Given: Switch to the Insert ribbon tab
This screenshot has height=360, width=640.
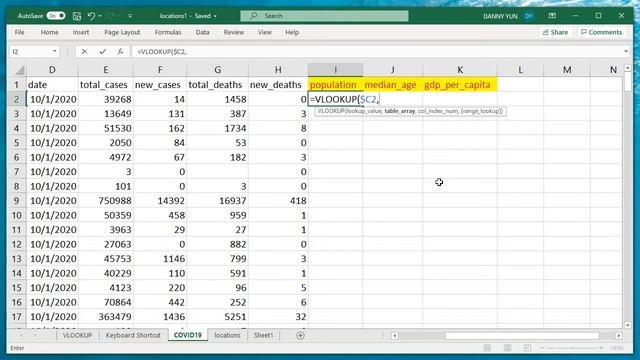Looking at the screenshot, I should [x=81, y=32].
